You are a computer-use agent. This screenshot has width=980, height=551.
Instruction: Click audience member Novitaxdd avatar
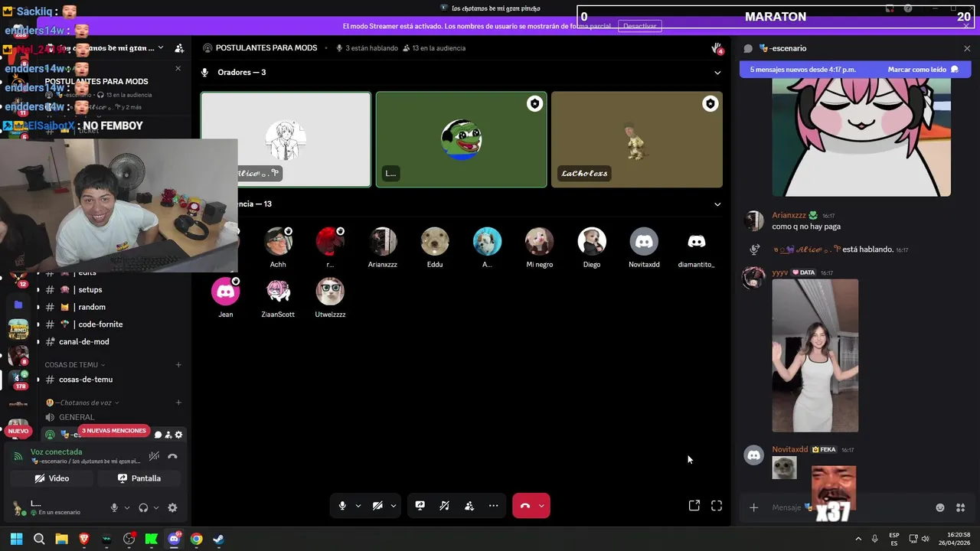tap(644, 242)
